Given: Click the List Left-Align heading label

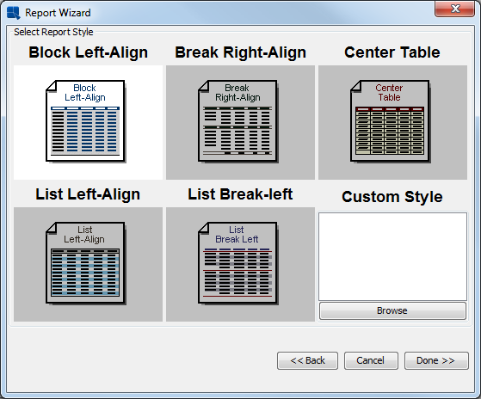Looking at the screenshot, I should tap(88, 194).
